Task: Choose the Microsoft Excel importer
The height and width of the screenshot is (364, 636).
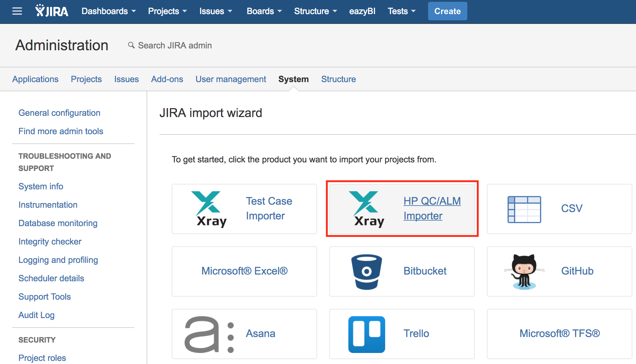Action: (244, 271)
